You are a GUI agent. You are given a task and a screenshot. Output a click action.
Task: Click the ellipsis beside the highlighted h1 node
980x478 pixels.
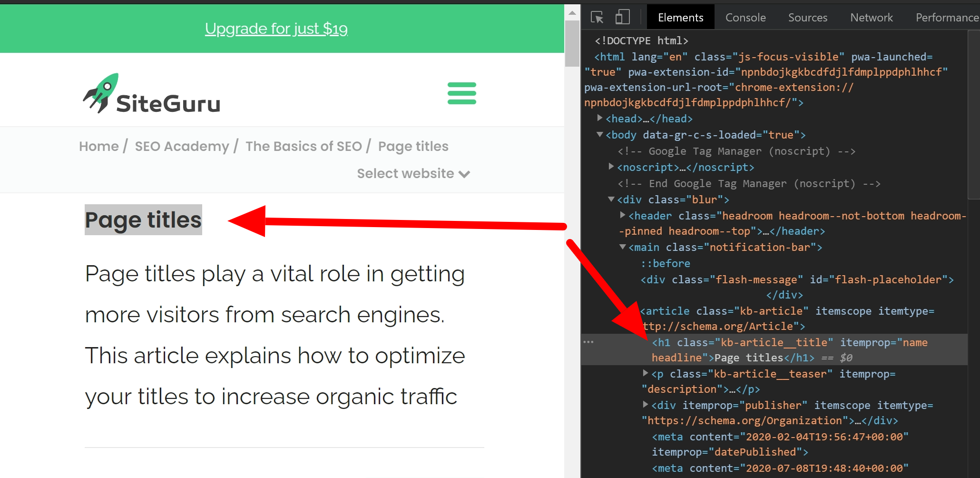(x=589, y=341)
